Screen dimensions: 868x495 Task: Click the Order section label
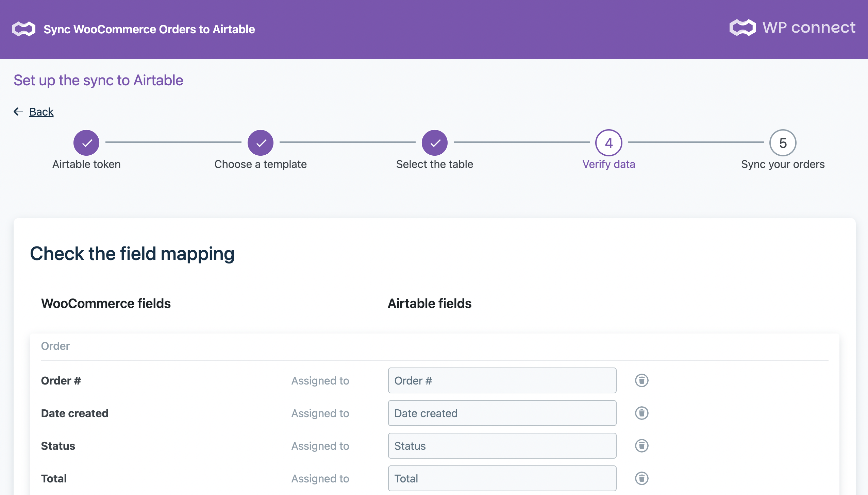[55, 346]
